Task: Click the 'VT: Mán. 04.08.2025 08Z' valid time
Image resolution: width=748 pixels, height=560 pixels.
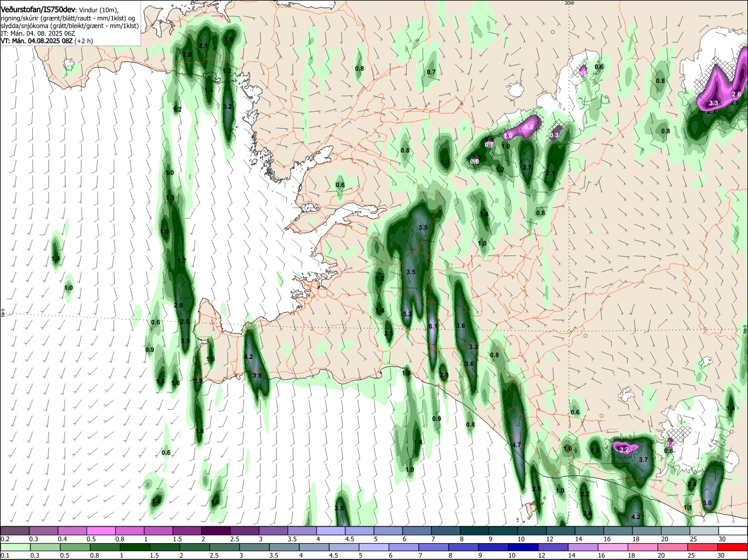Action: (37, 41)
